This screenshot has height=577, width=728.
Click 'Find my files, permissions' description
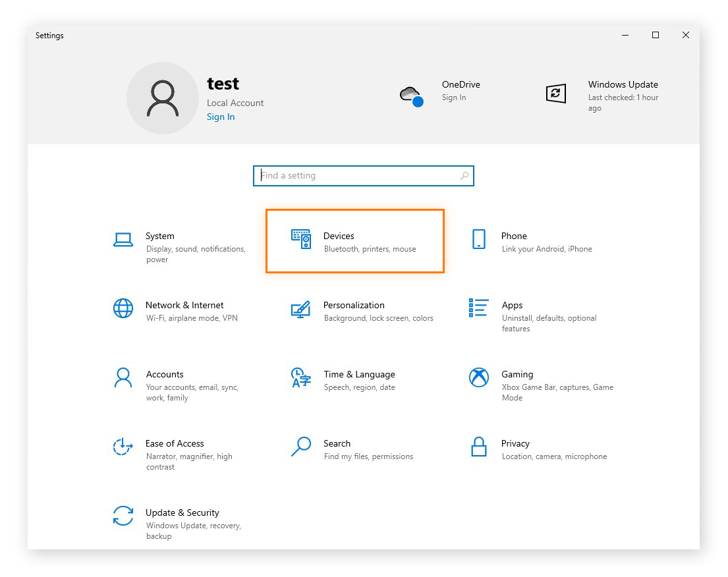[368, 456]
